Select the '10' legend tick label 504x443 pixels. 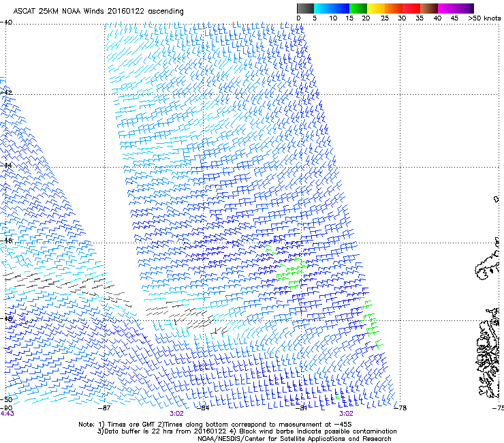[333, 18]
